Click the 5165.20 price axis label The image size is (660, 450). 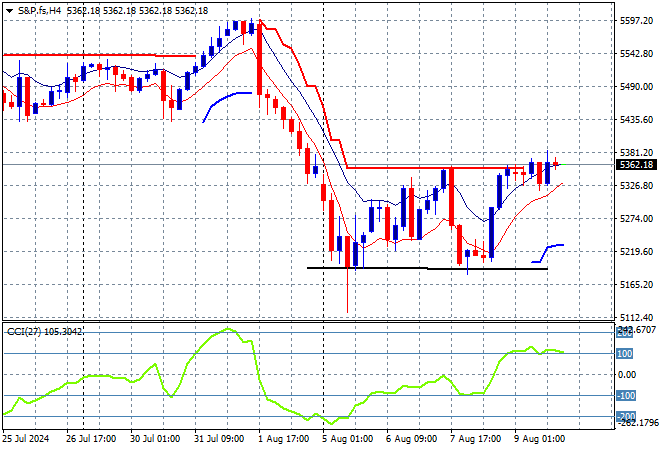click(636, 285)
